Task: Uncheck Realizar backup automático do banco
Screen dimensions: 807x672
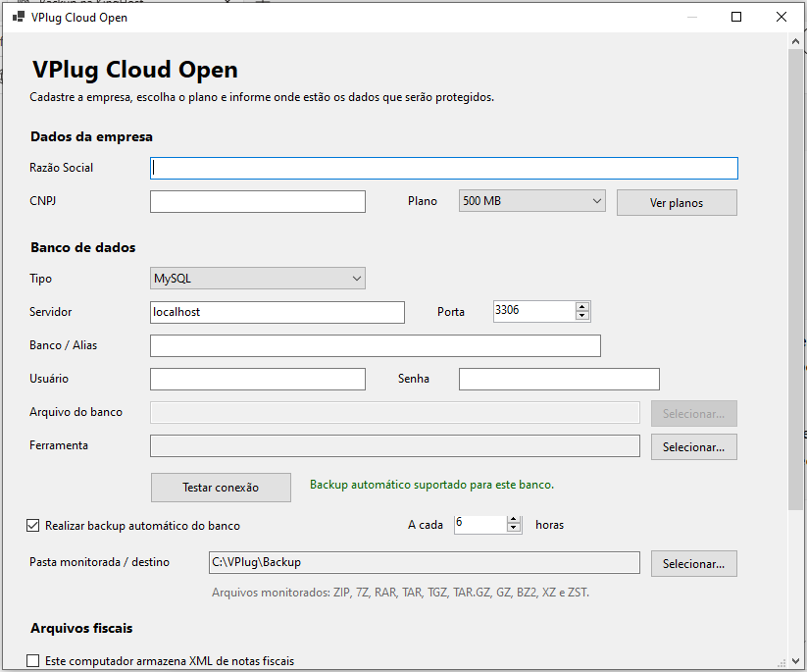Action: coord(33,526)
